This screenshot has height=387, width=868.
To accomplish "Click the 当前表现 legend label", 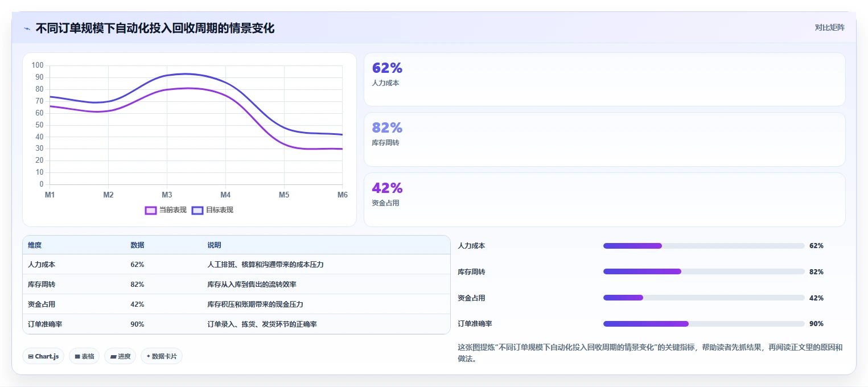I will [173, 210].
